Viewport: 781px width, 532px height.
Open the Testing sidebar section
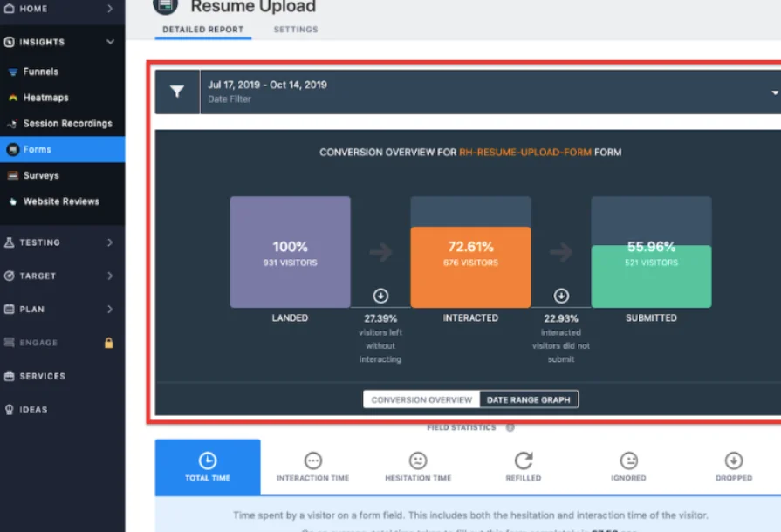[x=62, y=242]
